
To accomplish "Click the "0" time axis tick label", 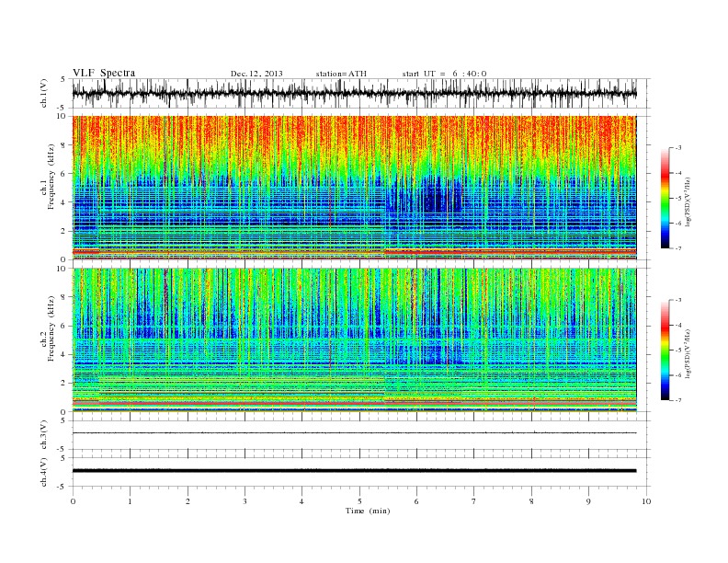I will 73,501.
